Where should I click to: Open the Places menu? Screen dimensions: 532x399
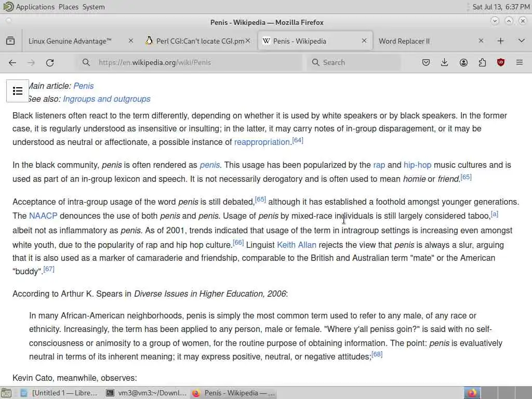pyautogui.click(x=68, y=7)
